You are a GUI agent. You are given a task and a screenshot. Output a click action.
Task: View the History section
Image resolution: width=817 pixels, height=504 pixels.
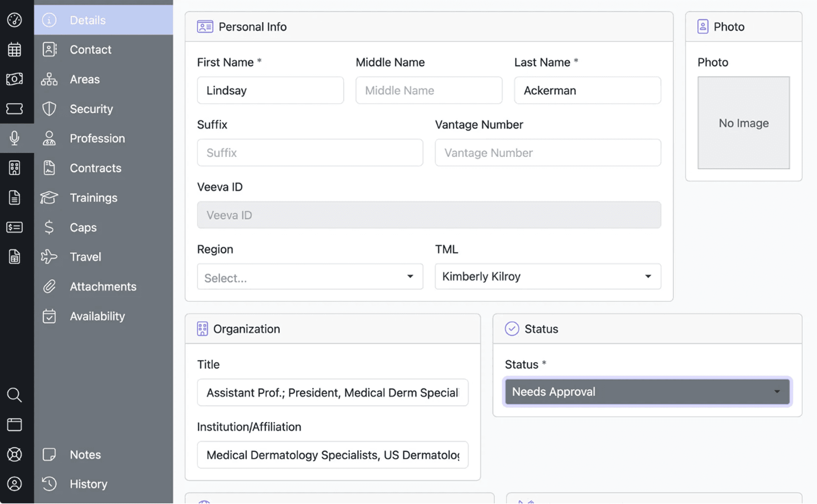point(88,484)
